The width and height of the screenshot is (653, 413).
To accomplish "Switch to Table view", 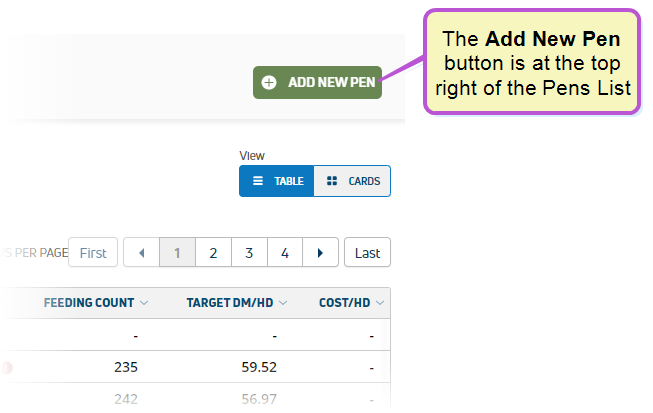I will click(x=277, y=181).
